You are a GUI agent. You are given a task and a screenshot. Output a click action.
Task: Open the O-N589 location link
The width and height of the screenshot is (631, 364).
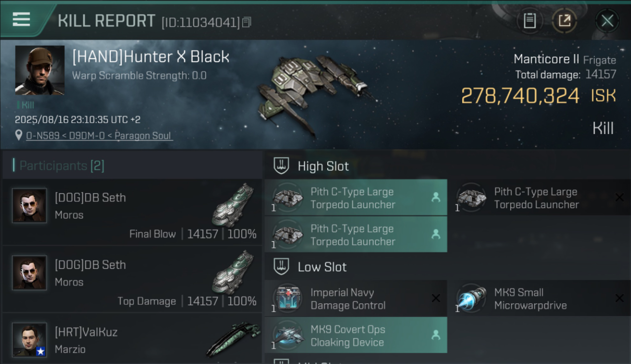tap(99, 135)
